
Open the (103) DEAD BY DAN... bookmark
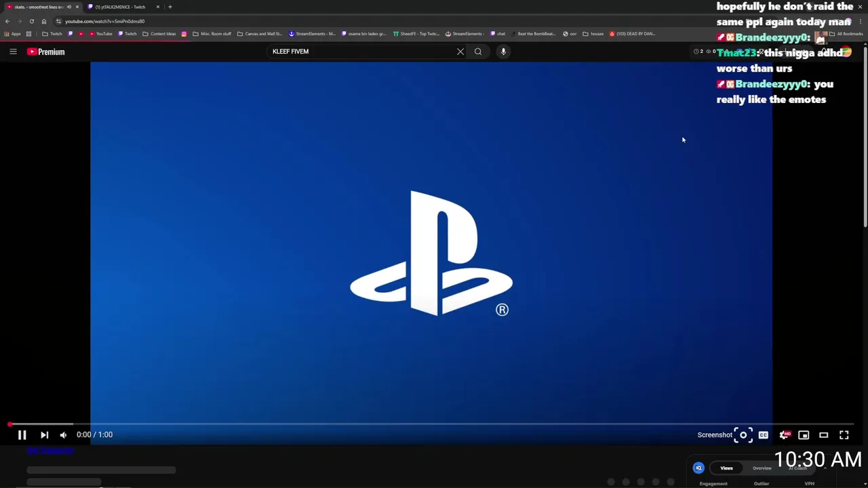633,34
